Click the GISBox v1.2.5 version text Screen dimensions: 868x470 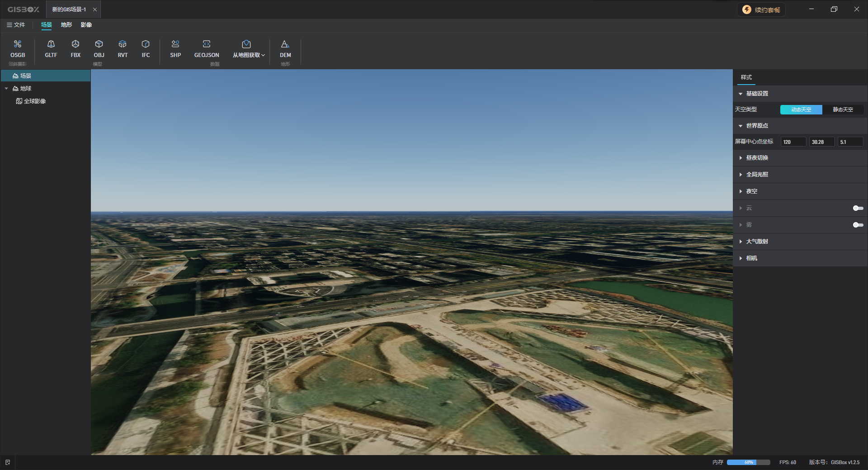(x=845, y=462)
